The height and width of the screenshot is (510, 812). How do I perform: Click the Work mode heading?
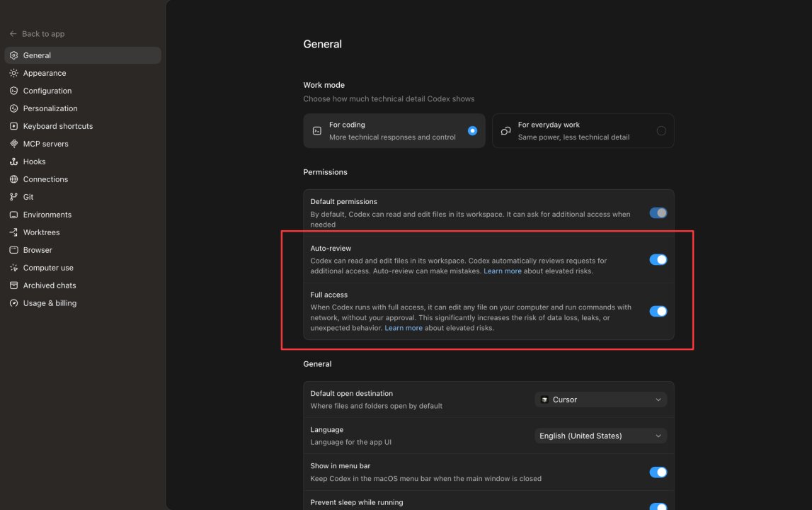(324, 85)
